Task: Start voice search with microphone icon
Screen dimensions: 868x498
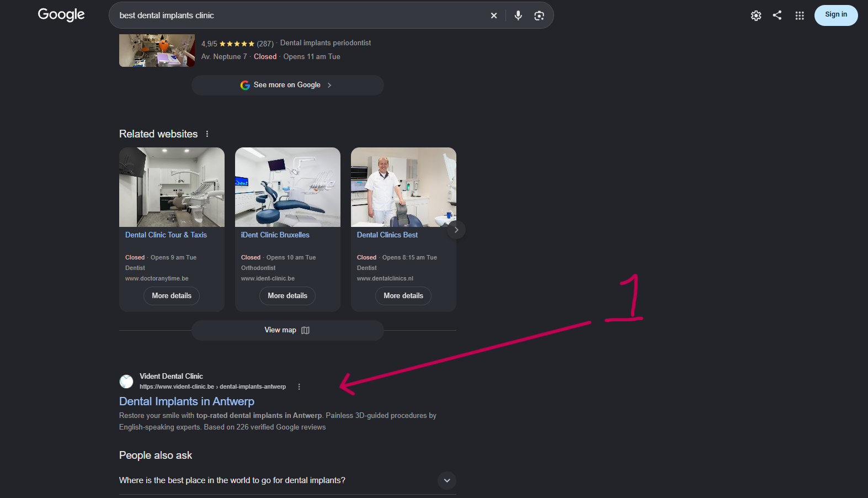Action: pyautogui.click(x=518, y=15)
